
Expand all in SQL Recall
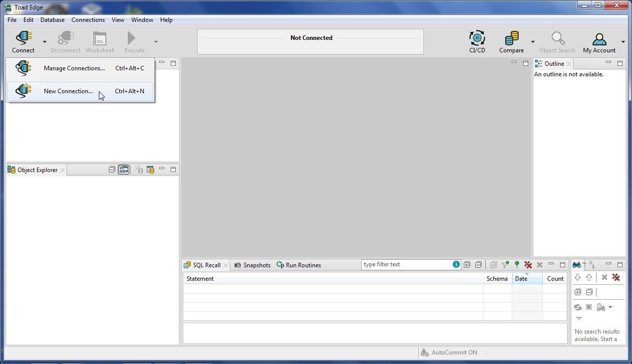(467, 265)
